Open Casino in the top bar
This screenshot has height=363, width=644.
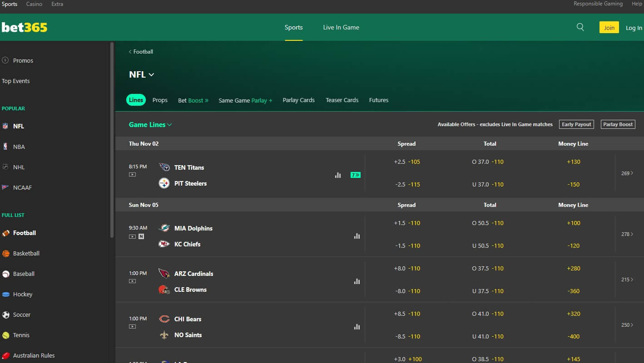point(34,4)
